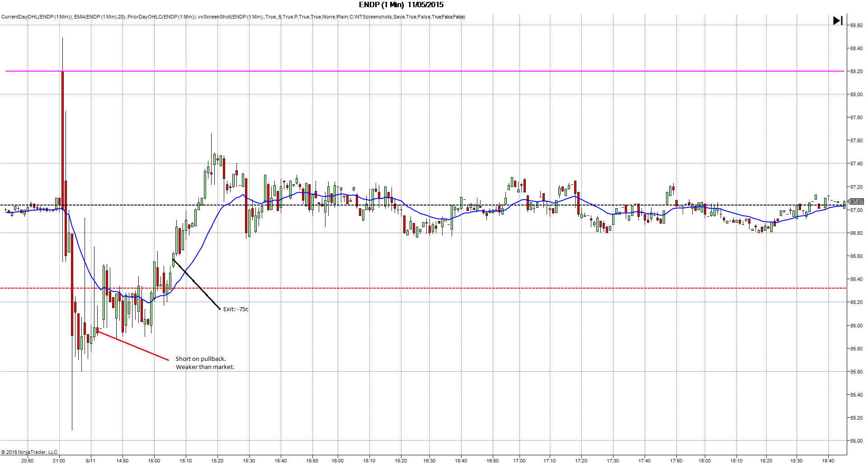868x467 pixels.
Task: Click the 88.00 price axis label
Action: tap(856, 94)
